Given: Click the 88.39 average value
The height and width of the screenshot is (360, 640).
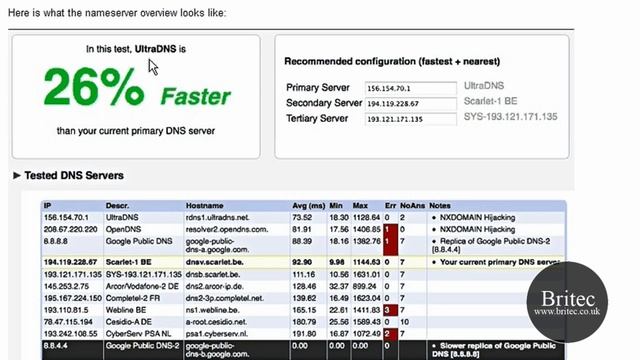Looking at the screenshot, I should [302, 241].
